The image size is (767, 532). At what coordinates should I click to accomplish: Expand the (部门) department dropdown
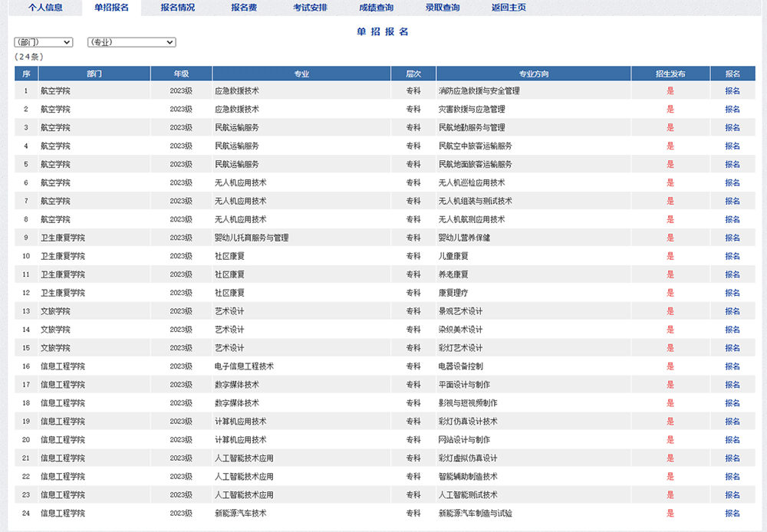44,42
